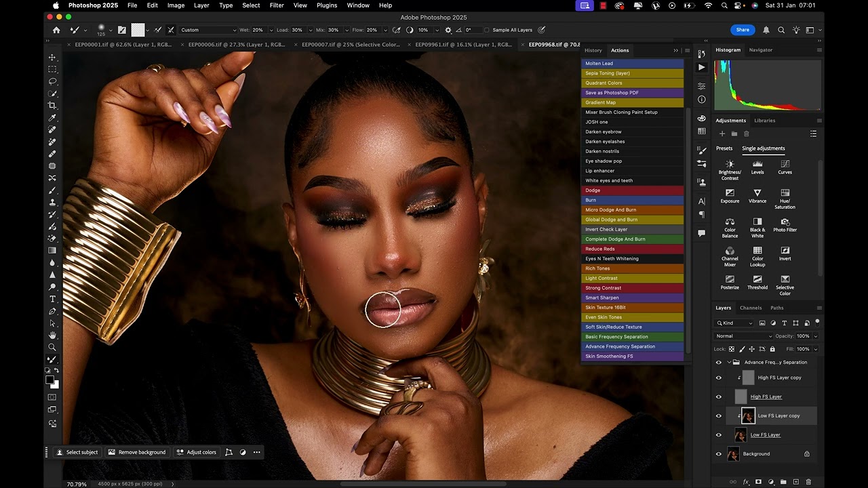
Task: Add a Black & White adjustment
Action: 757,228
